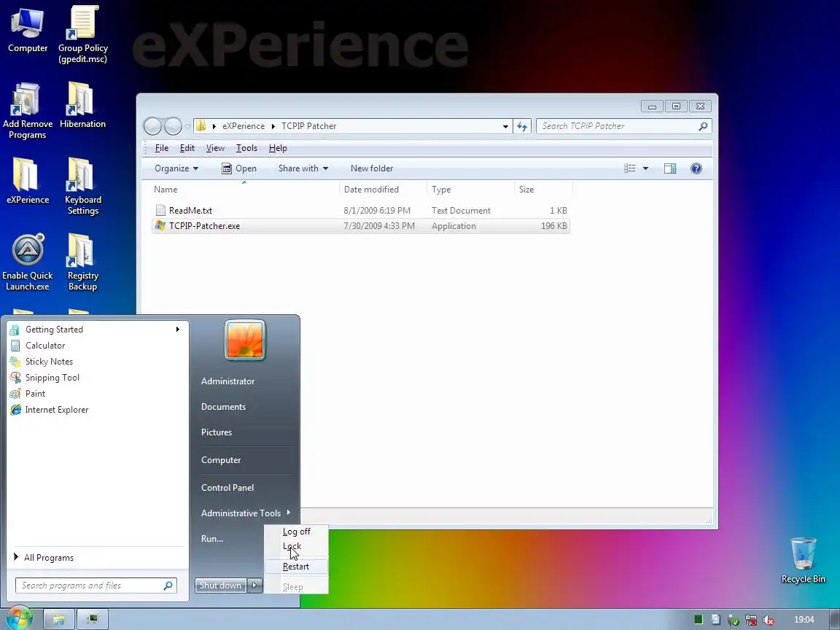Screen dimensions: 840x630
Task: Click the New folder button
Action: point(372,168)
